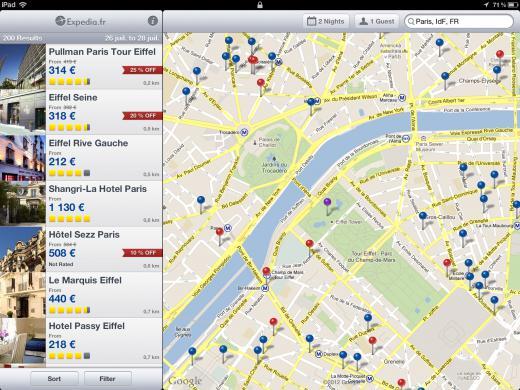This screenshot has height=390, width=520.
Task: Click the Paris, IdF, FR search field
Action: coord(459,21)
